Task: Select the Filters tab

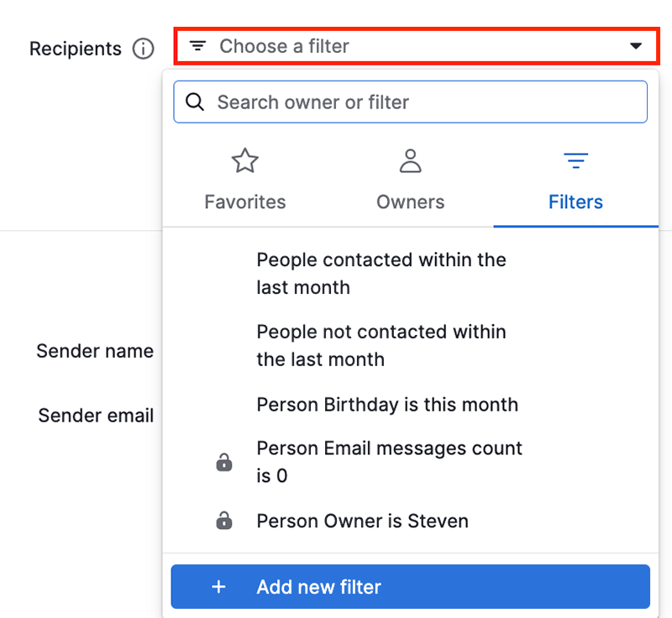Action: (575, 202)
